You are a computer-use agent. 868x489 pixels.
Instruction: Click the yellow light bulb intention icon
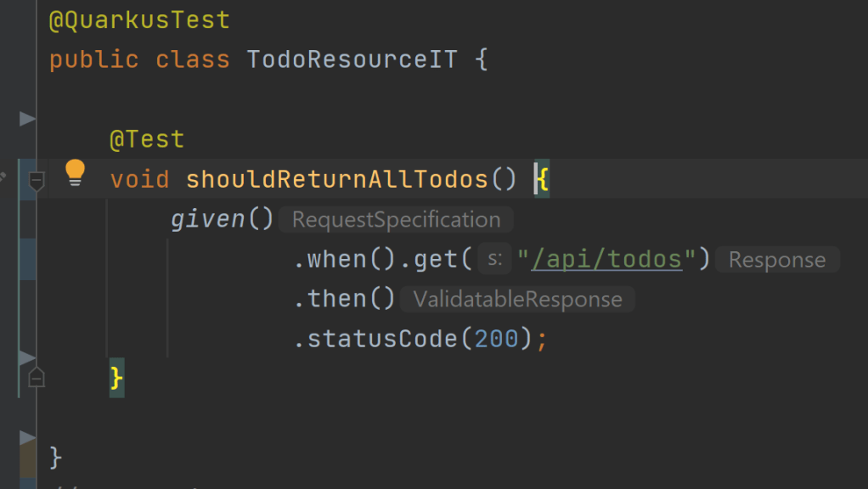76,172
